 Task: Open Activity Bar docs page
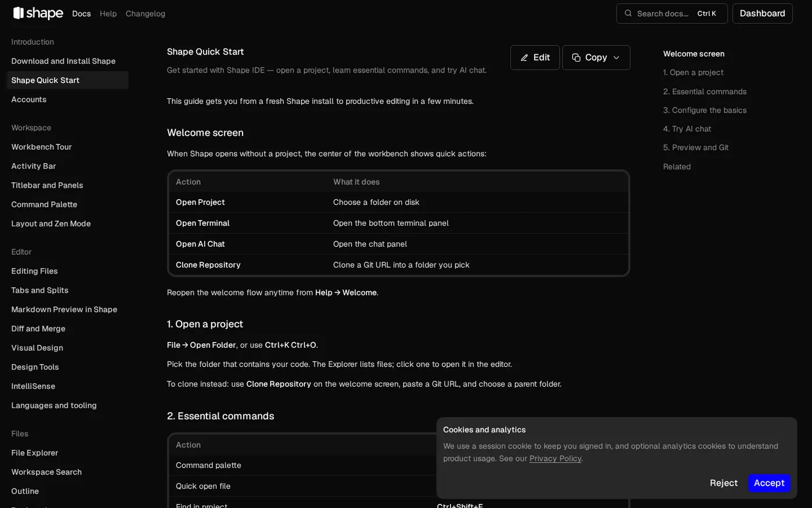click(67, 166)
